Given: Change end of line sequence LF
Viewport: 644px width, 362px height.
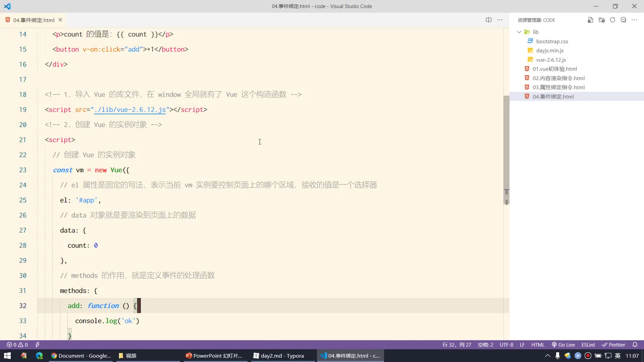Looking at the screenshot, I should click(522, 345).
